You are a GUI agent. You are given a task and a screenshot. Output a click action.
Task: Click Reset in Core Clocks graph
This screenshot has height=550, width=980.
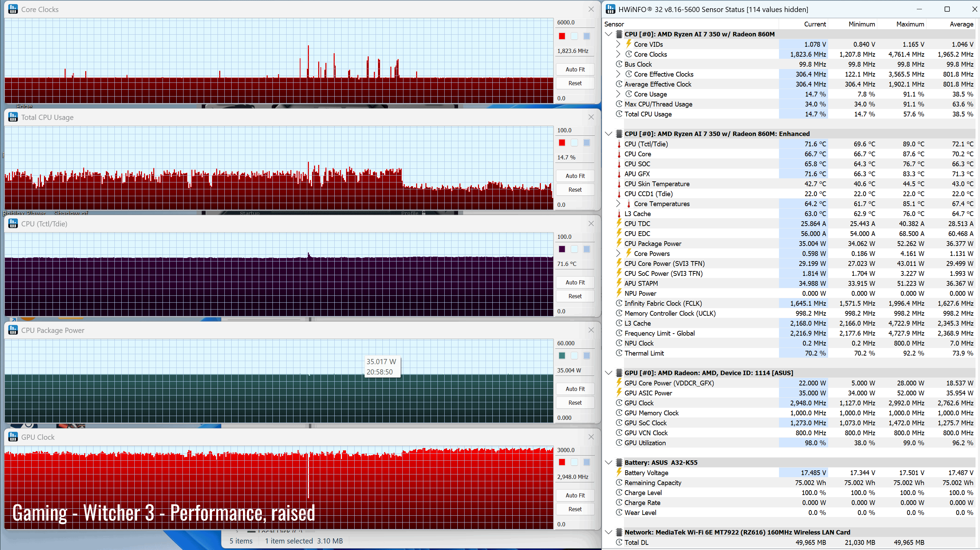click(575, 83)
